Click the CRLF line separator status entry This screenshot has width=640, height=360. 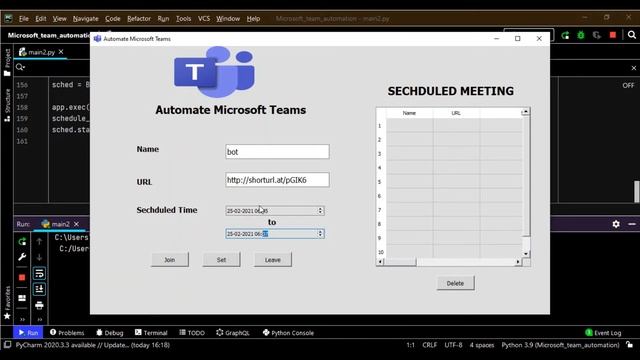pyautogui.click(x=429, y=345)
